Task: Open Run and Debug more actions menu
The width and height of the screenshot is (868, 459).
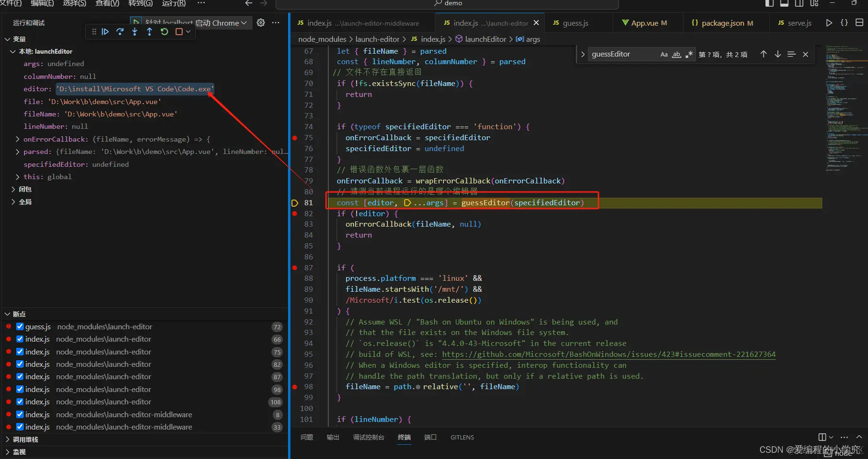Action: click(x=276, y=22)
